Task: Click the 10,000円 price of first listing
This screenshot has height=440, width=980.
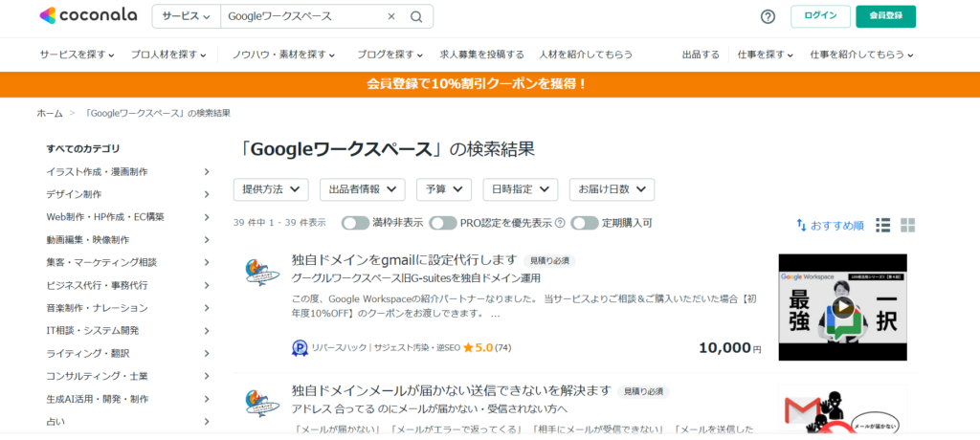Action: [730, 348]
